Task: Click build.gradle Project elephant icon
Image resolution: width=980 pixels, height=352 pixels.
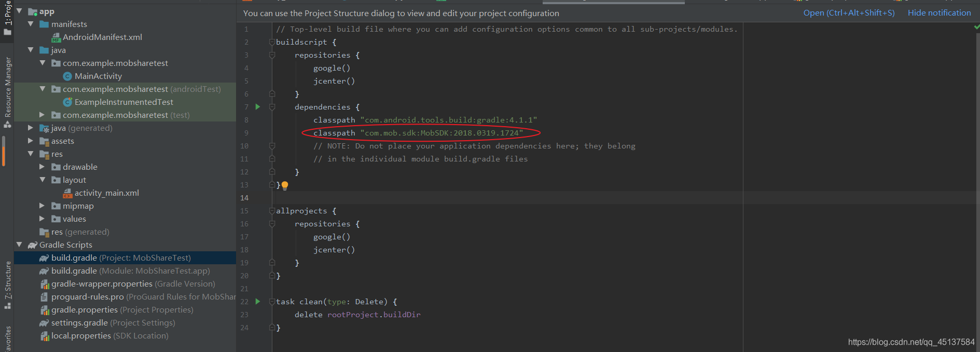Action: (44, 258)
